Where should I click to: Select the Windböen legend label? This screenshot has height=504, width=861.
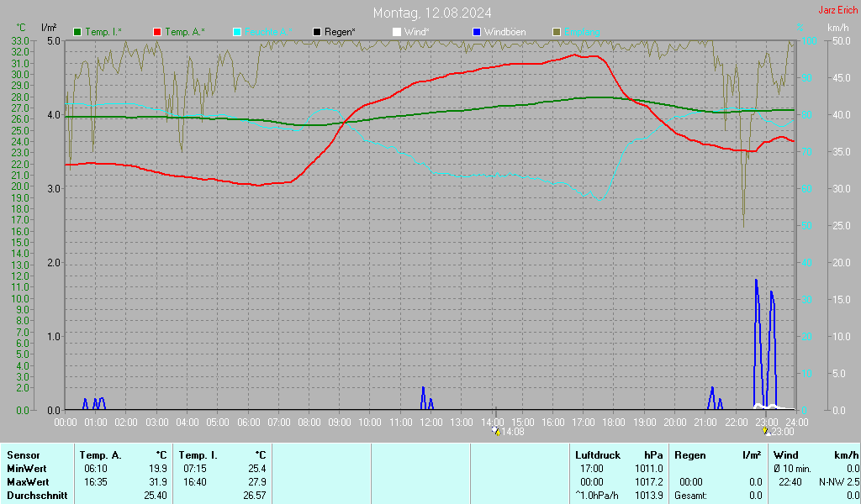pyautogui.click(x=504, y=32)
